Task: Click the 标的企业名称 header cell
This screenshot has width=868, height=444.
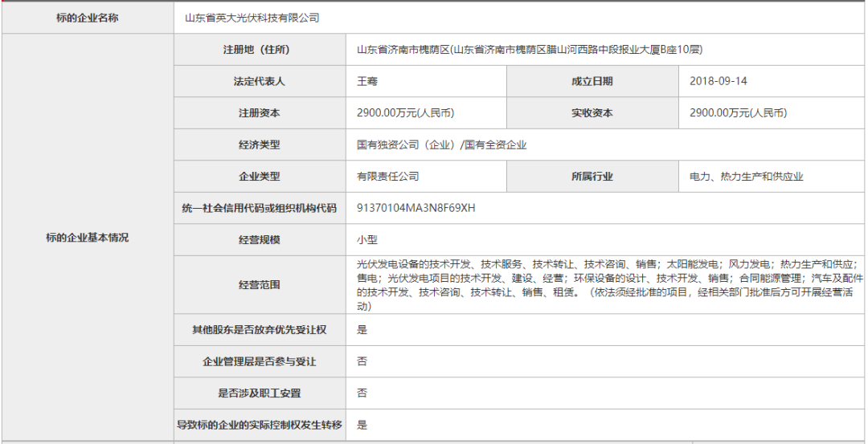Action: (87, 18)
